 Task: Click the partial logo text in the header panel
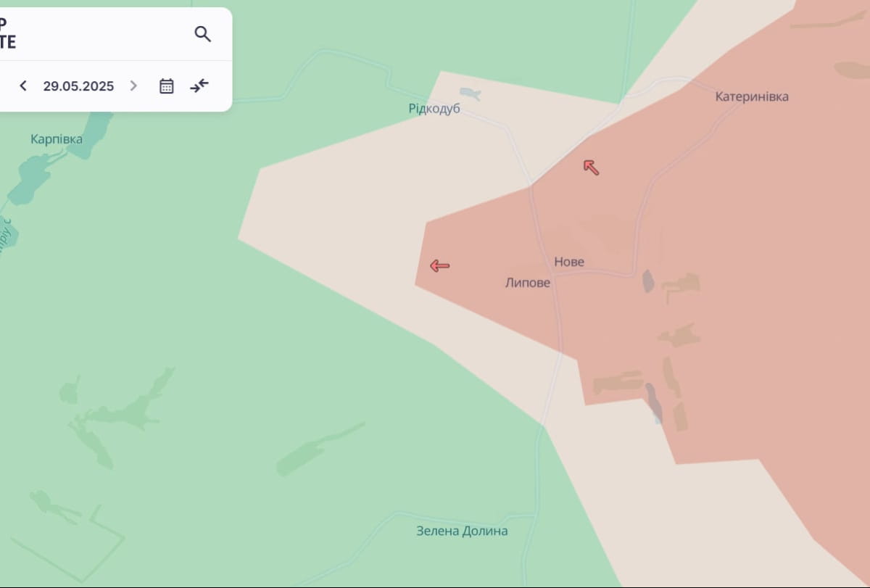click(x=7, y=34)
